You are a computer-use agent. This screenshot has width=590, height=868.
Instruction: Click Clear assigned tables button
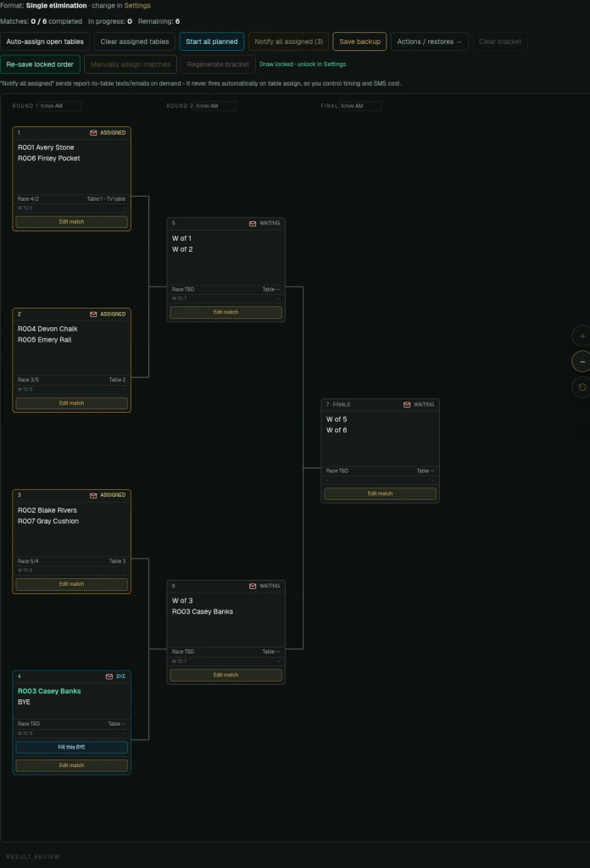[x=135, y=42]
